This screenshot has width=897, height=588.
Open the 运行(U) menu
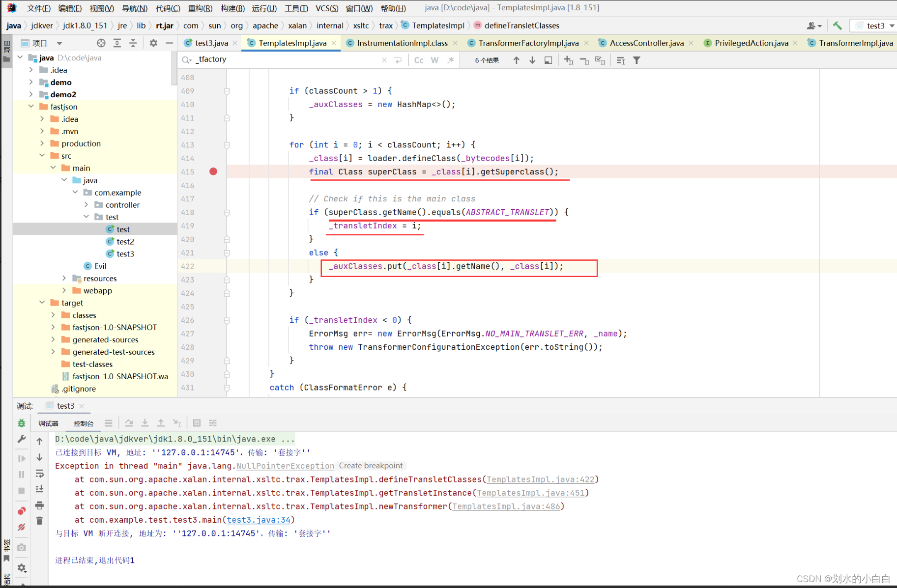(264, 8)
